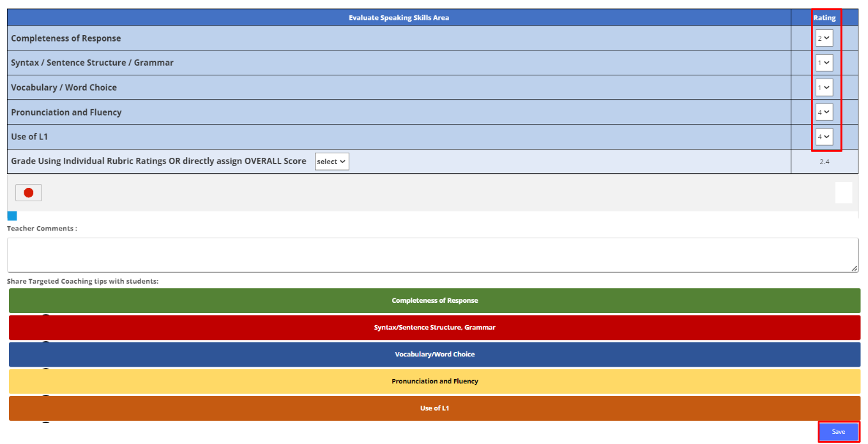868x444 pixels.
Task: Open the Completeness of Response rating dropdown
Action: click(x=824, y=38)
